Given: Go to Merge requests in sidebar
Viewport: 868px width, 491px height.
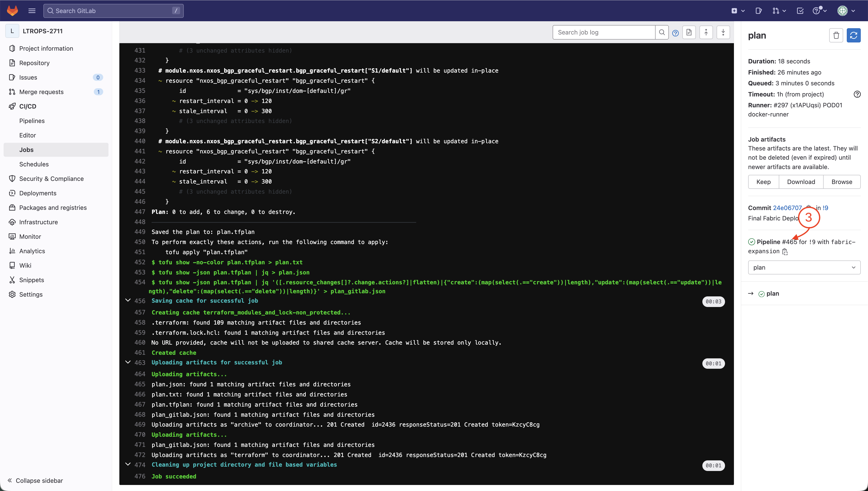Looking at the screenshot, I should pyautogui.click(x=41, y=92).
